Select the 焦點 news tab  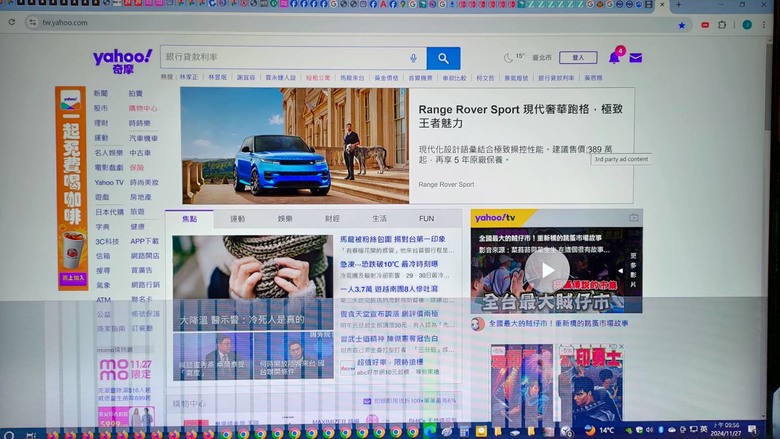tap(189, 219)
